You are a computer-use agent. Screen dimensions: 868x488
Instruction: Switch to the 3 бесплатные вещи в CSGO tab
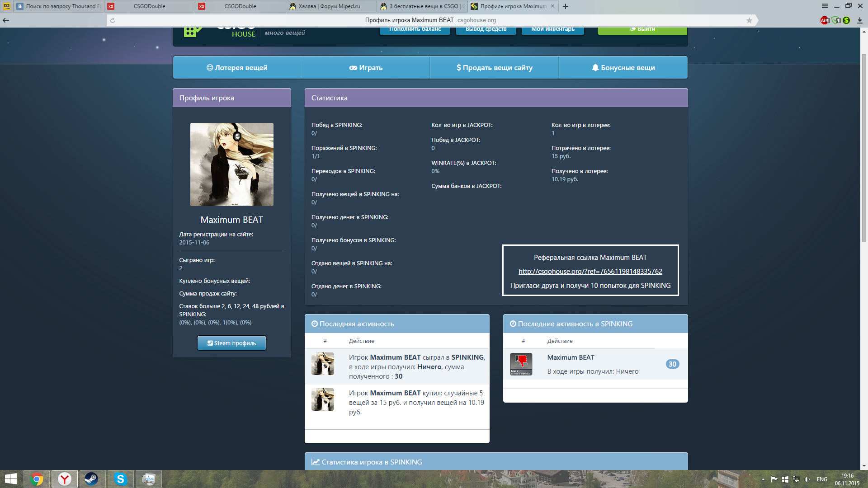[x=422, y=6]
